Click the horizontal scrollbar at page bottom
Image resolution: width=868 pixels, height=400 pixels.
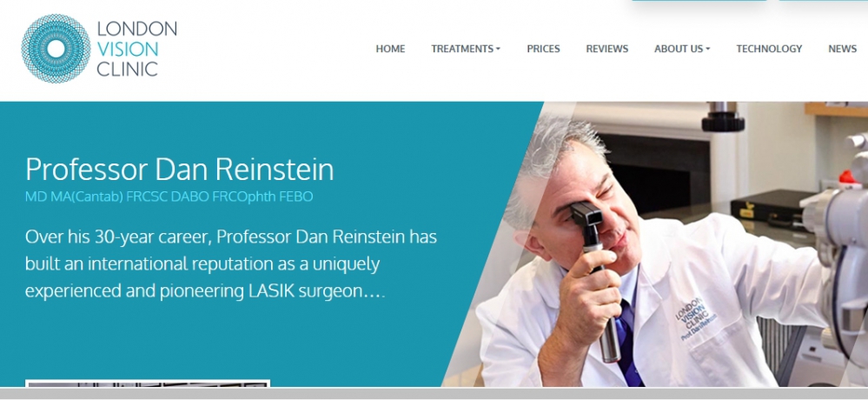coord(434,393)
